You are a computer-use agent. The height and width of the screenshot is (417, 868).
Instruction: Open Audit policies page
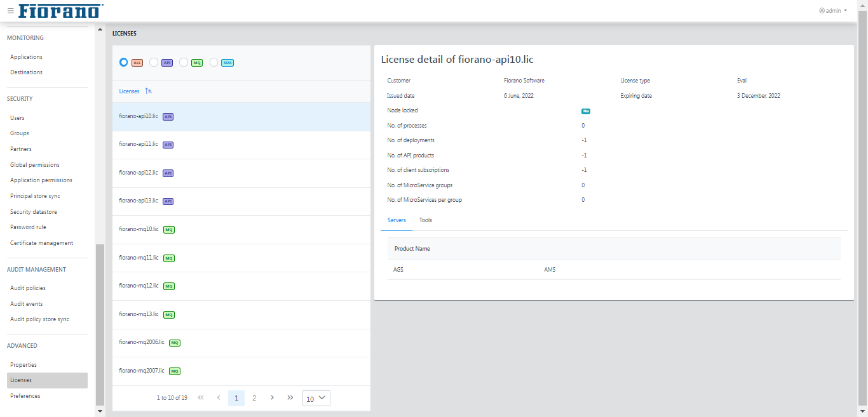pyautogui.click(x=28, y=288)
